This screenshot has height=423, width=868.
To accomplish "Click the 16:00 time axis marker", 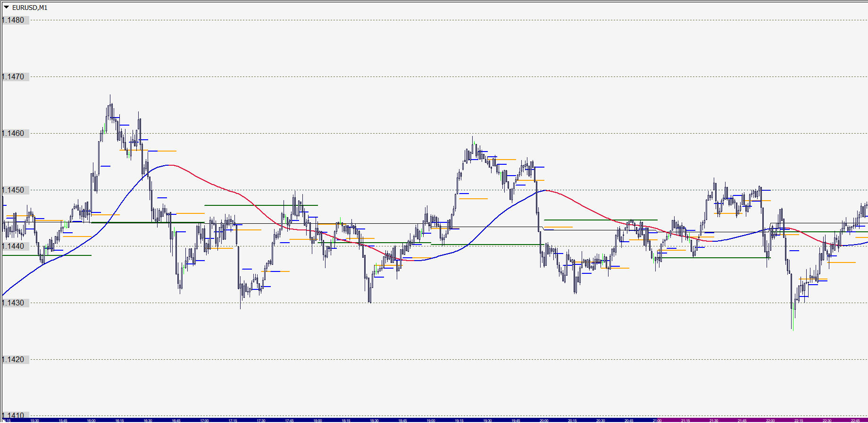I will click(91, 420).
